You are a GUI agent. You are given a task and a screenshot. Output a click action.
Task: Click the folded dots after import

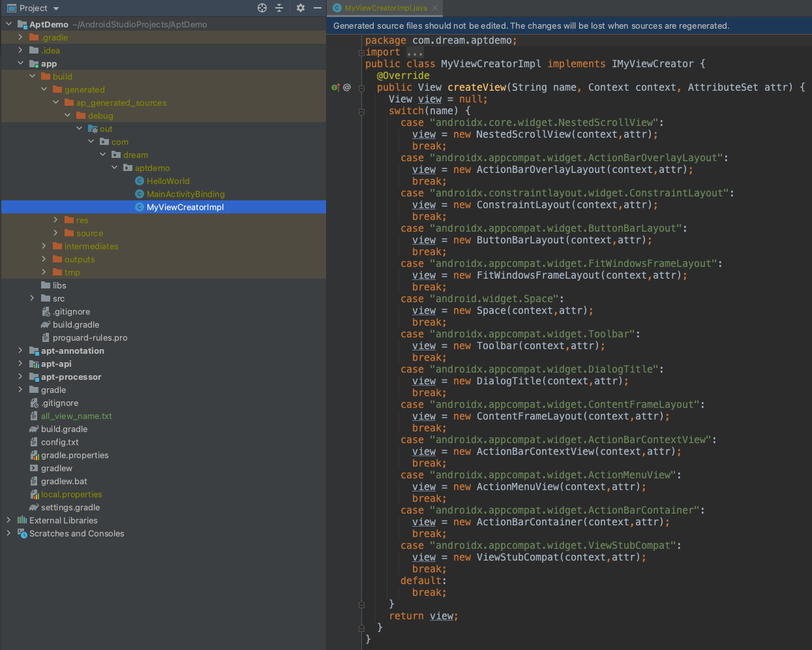click(x=415, y=52)
